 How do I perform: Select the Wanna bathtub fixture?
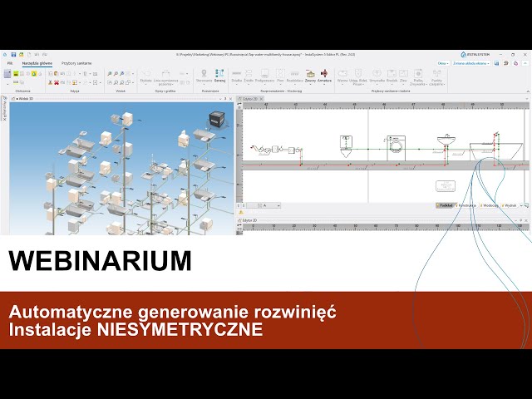tap(342, 76)
